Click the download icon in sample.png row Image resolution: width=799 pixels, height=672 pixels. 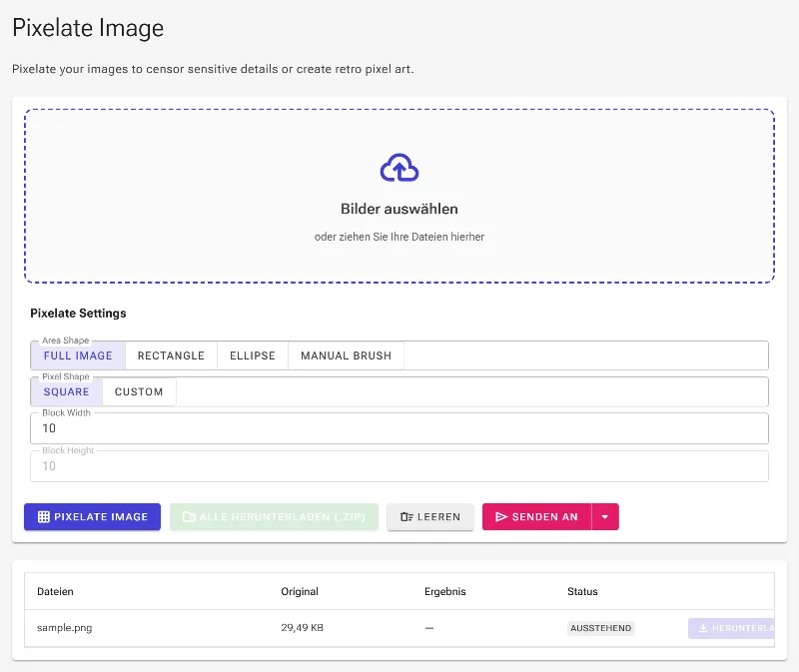[703, 628]
